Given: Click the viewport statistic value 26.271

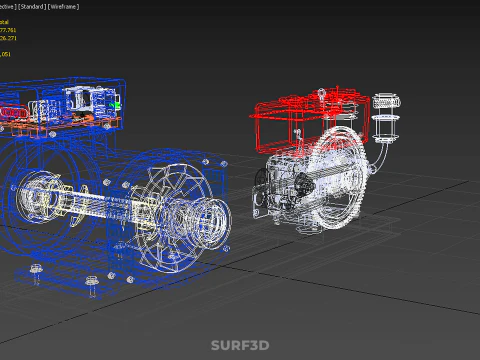Looking at the screenshot, I should (8, 38).
